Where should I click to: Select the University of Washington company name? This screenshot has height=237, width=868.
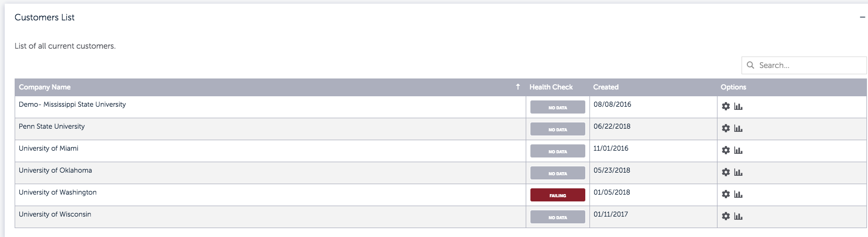click(x=57, y=193)
